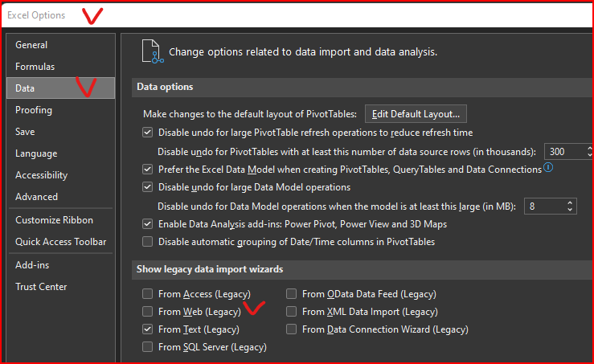The image size is (594, 364).
Task: Enable From SQL Server (Legacy) wizard
Action: point(147,346)
